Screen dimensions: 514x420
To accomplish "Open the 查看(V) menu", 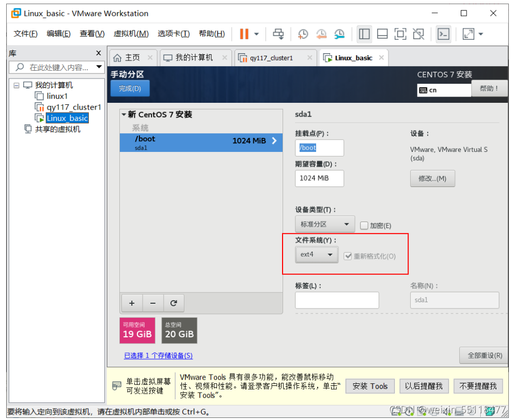I will coord(92,34).
